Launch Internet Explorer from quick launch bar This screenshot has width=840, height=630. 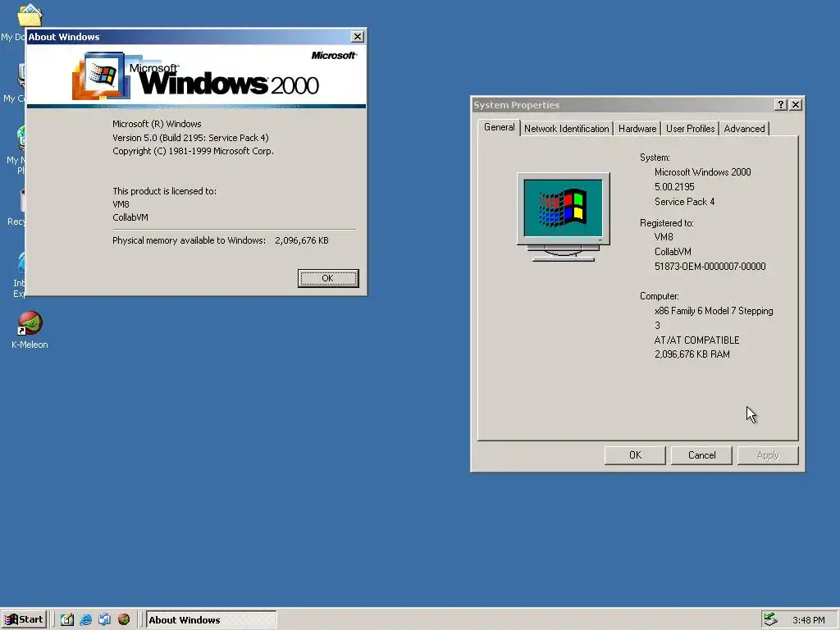[85, 619]
